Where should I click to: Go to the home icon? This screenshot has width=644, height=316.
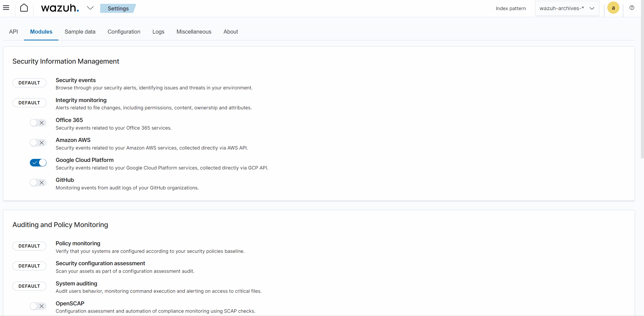[x=24, y=8]
